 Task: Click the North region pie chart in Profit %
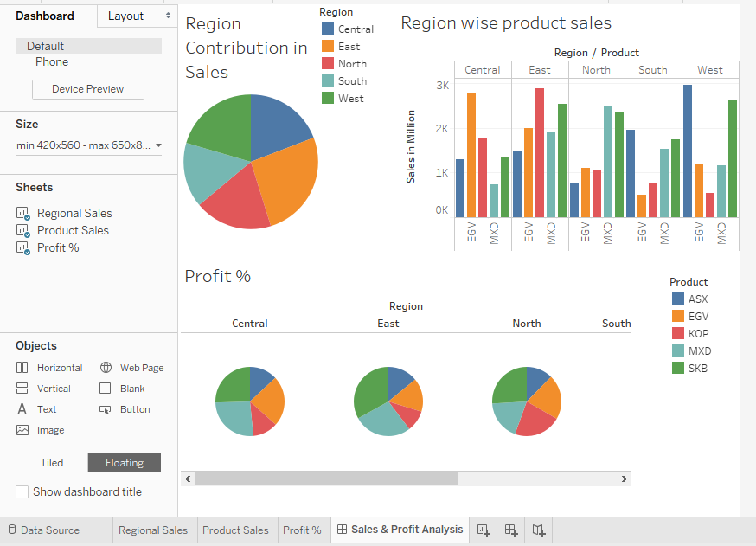[x=527, y=401]
